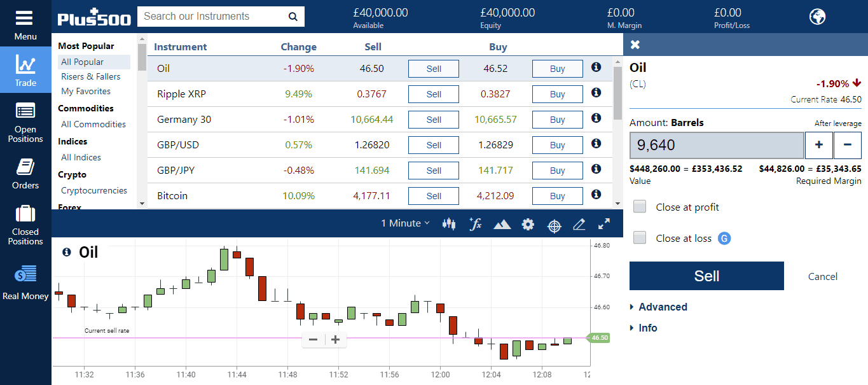Viewport: 868px width, 385px height.
Task: Open the chart mountain compare icon
Action: point(502,224)
